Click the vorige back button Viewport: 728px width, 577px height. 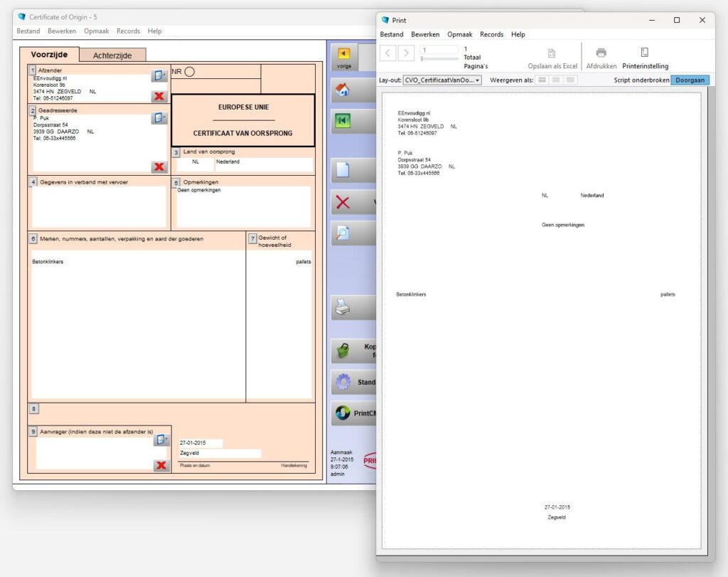[x=344, y=57]
